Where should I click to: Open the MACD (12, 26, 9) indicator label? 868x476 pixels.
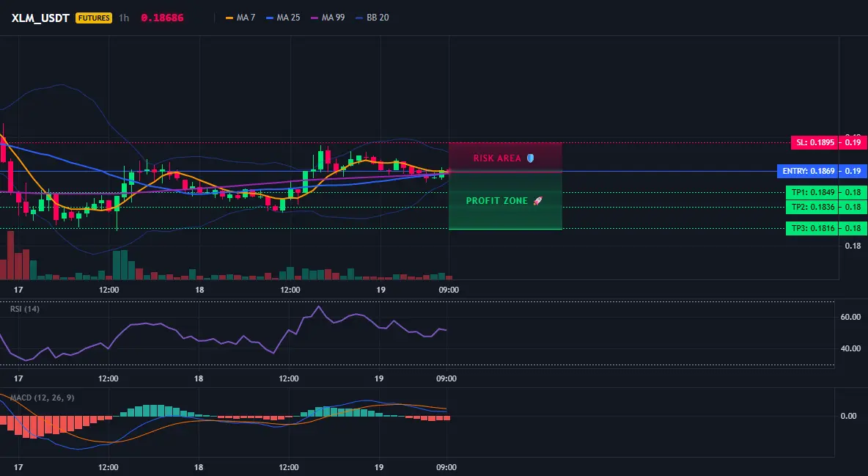tap(42, 398)
